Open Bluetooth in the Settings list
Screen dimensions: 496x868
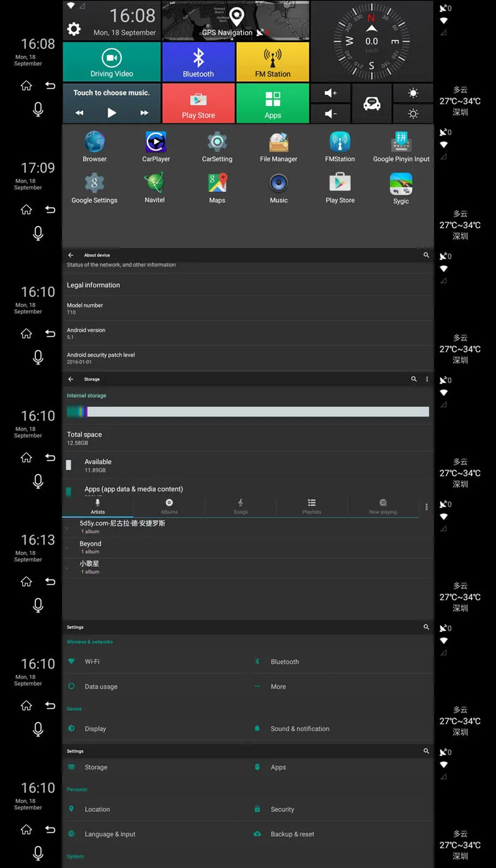click(x=341, y=662)
